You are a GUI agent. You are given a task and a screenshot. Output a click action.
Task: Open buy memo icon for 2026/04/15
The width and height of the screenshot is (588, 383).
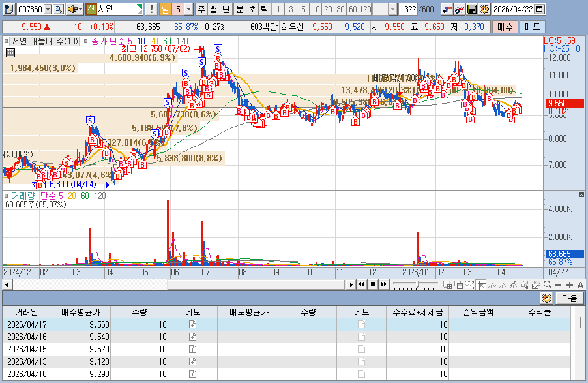192,349
